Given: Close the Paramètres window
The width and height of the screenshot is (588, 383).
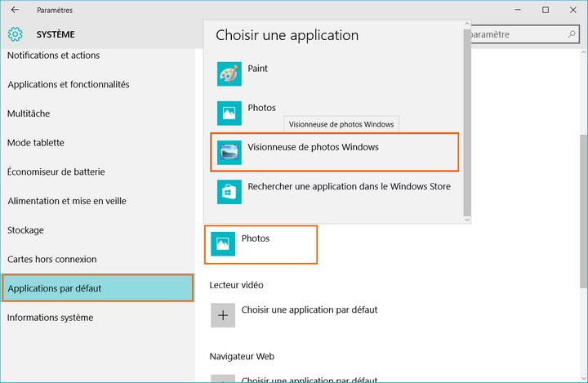Looking at the screenshot, I should (573, 10).
